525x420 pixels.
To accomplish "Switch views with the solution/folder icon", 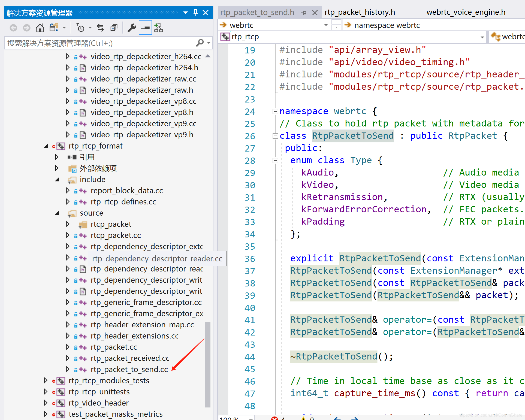I will 54,28.
